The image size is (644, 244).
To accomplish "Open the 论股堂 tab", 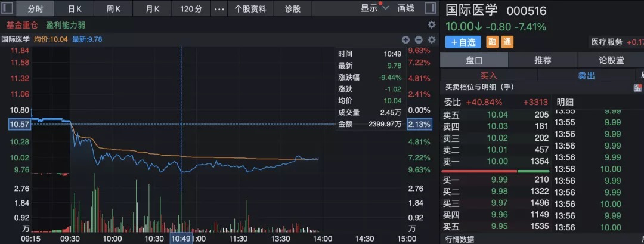I will [x=611, y=60].
